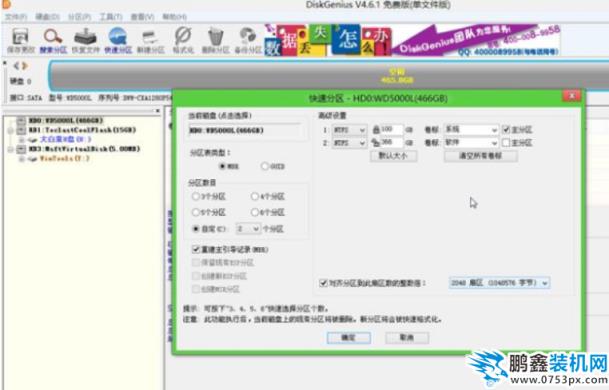Click the Clear All Volume Labels button

(x=480, y=156)
